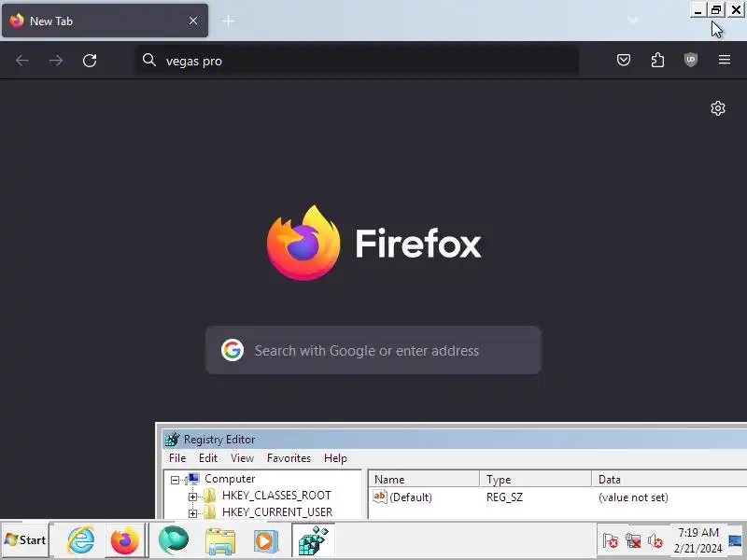Click the search magnifier in address bar

coord(149,60)
